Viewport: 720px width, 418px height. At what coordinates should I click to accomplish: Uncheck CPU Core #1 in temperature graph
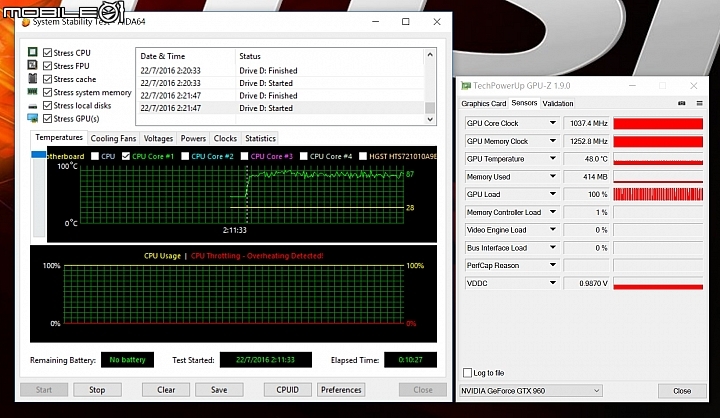[126, 156]
